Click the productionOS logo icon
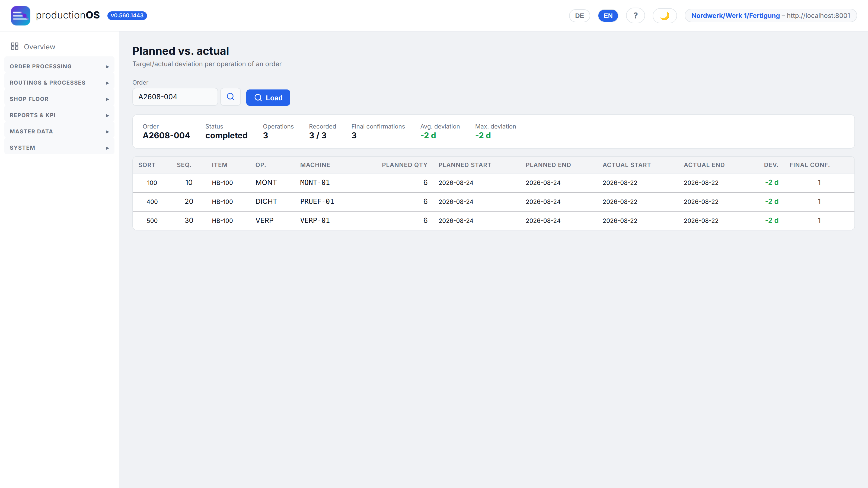Screen dimensions: 868x488 tap(21, 15)
